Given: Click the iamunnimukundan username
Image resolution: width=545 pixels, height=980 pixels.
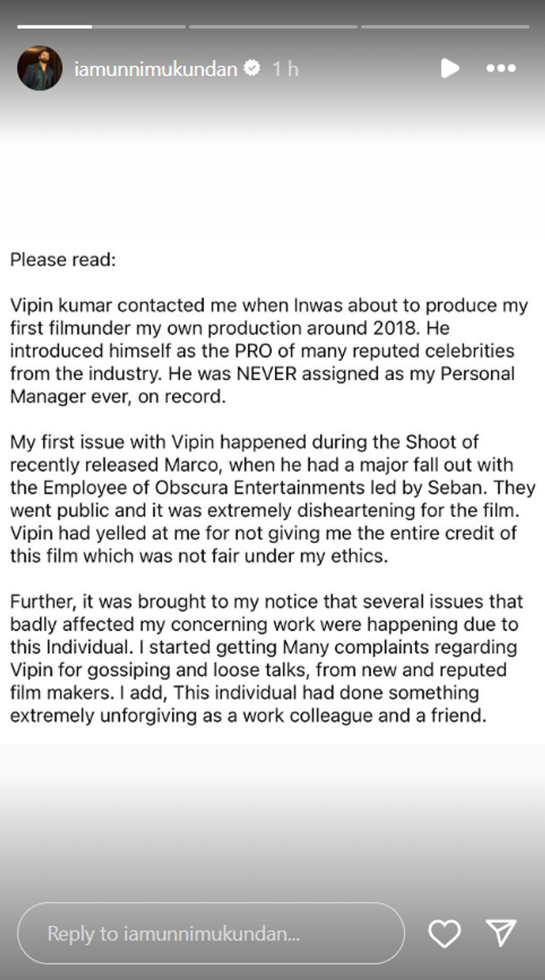Looking at the screenshot, I should coord(156,69).
